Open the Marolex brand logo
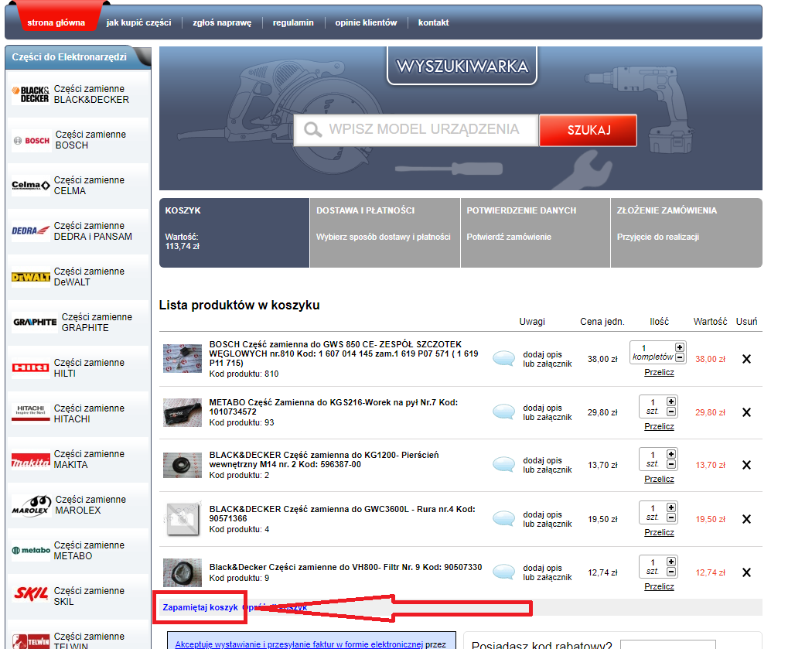812x649 pixels. (32, 505)
